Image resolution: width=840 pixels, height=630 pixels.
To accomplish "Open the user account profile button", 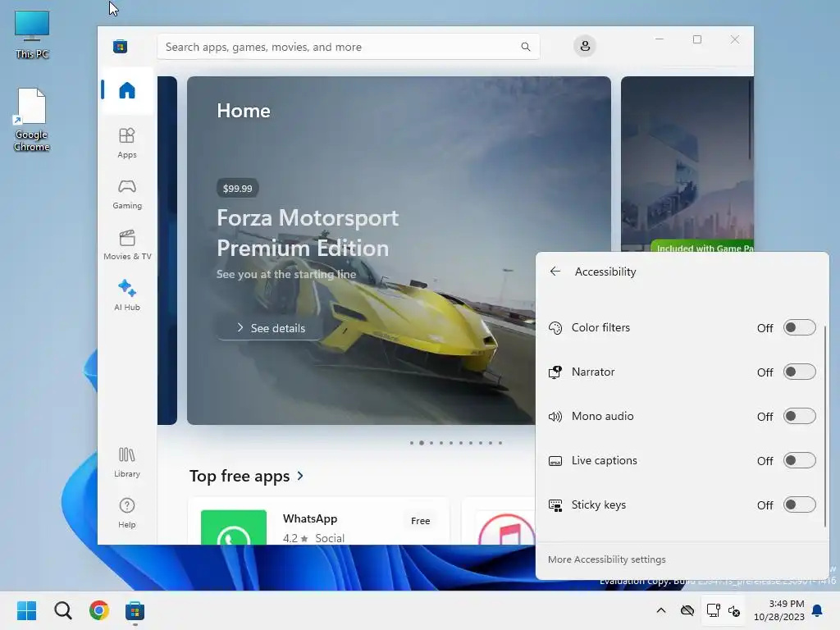I will 585,46.
